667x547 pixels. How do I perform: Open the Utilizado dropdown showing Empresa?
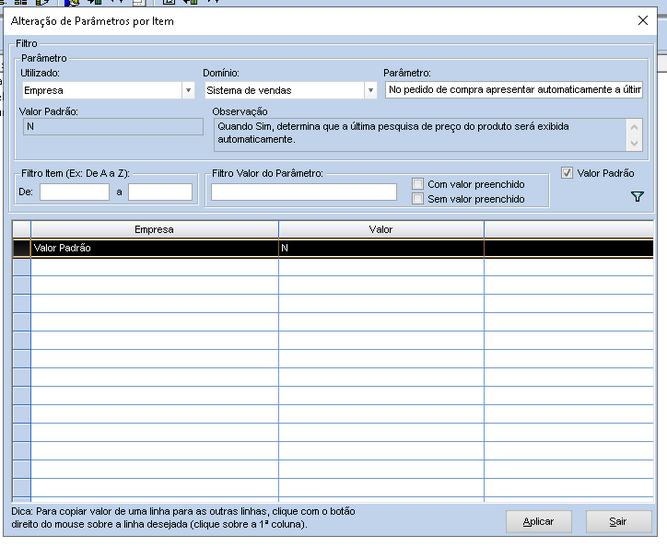tap(187, 91)
